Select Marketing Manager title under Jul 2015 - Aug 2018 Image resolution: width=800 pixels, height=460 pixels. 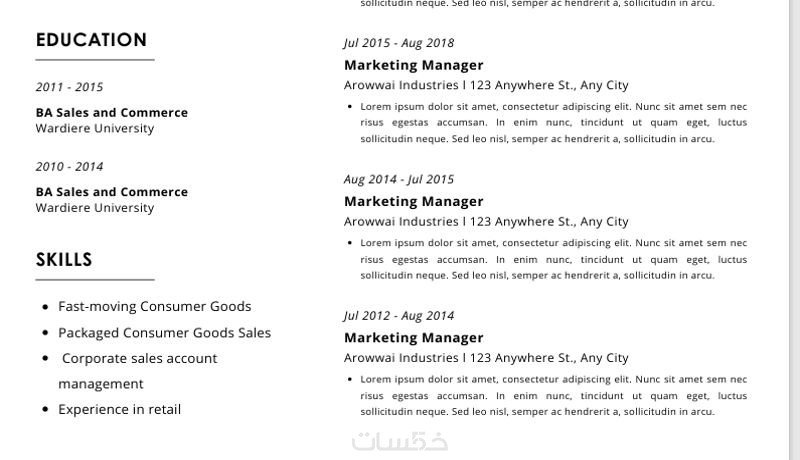[x=413, y=65]
